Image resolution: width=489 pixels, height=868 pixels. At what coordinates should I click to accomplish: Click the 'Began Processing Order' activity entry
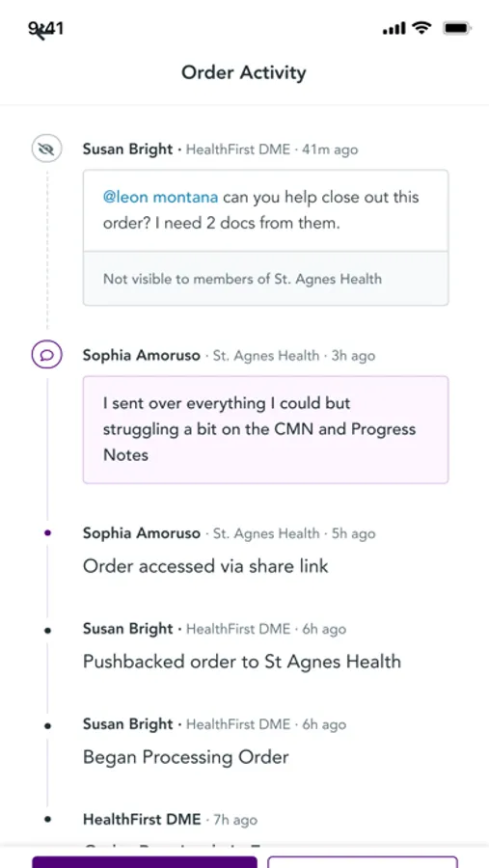[186, 757]
